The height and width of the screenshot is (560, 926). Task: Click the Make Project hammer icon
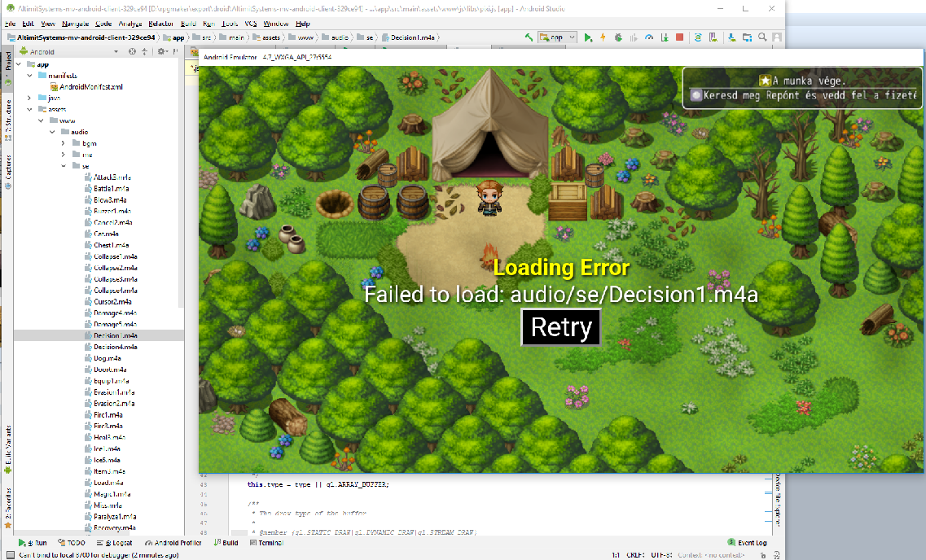pos(529,37)
